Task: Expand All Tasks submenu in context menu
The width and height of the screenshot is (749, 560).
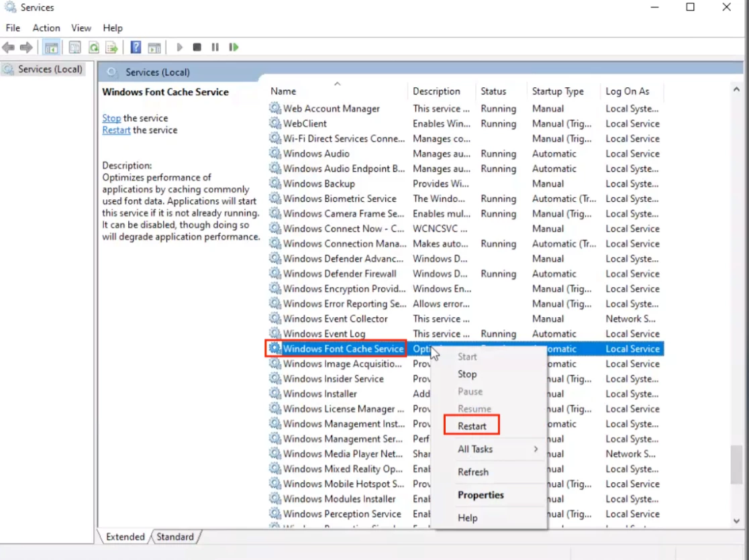Action: pyautogui.click(x=489, y=449)
